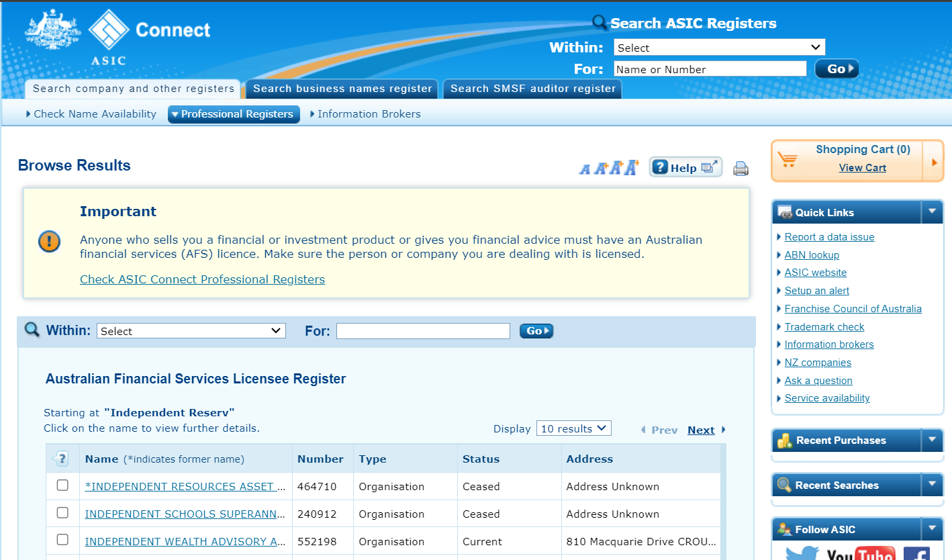Switch to Search business names register tab
The width and height of the screenshot is (952, 560).
[342, 89]
